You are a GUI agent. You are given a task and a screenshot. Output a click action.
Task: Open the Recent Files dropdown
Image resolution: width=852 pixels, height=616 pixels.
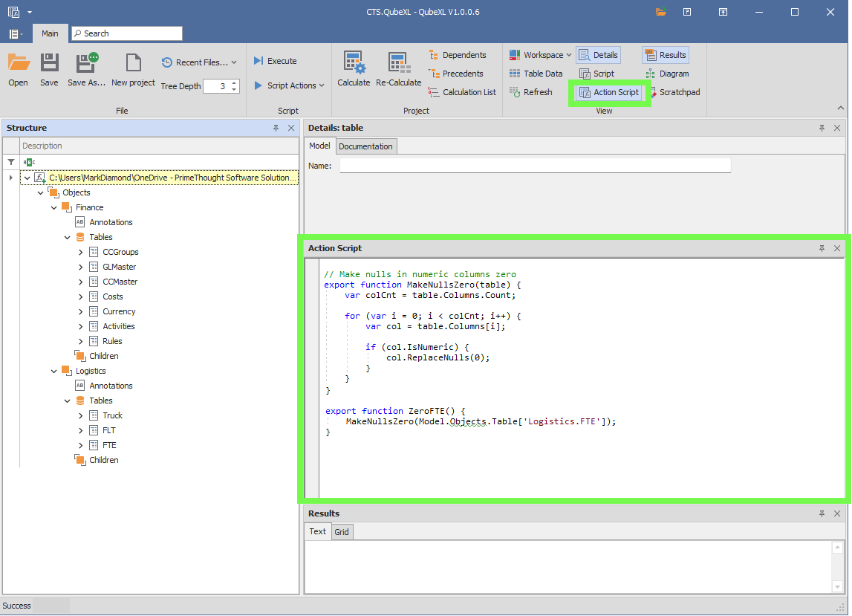pos(200,62)
